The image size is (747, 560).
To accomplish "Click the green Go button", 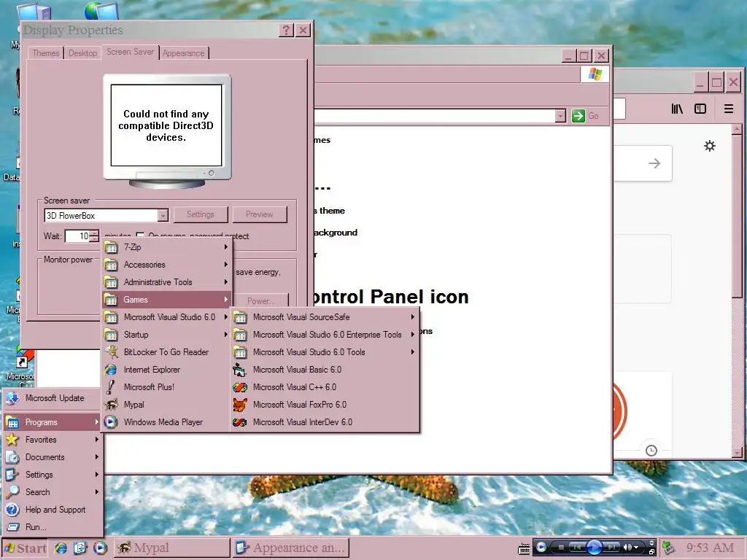I will [x=586, y=116].
